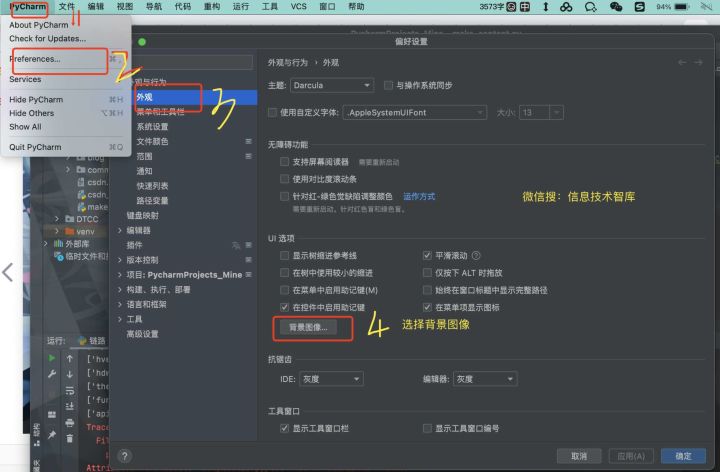Click the 应用(A) button
The image size is (720, 472).
pos(631,456)
